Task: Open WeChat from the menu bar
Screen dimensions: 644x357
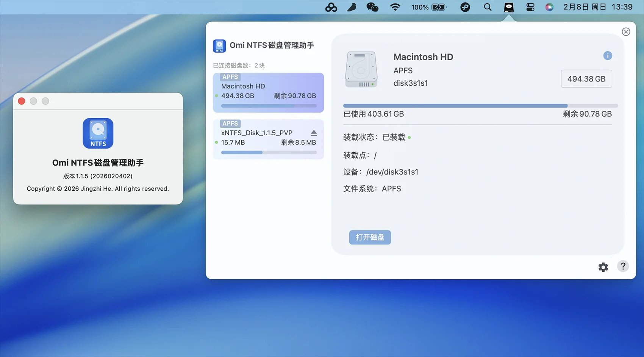Action: coord(372,7)
